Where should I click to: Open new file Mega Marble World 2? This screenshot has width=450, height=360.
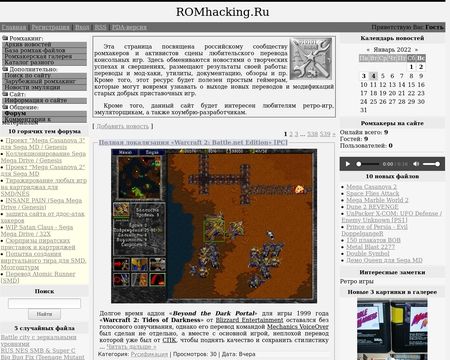coord(377,200)
